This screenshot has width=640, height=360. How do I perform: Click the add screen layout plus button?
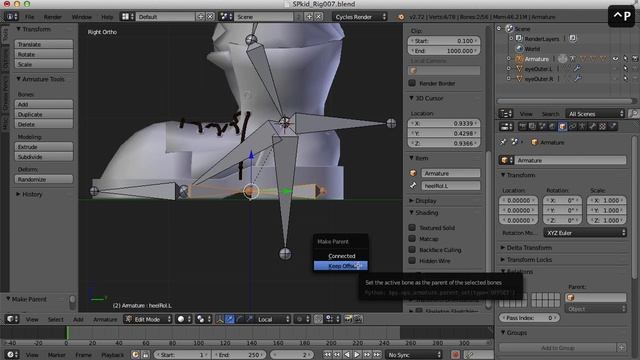pos(200,17)
